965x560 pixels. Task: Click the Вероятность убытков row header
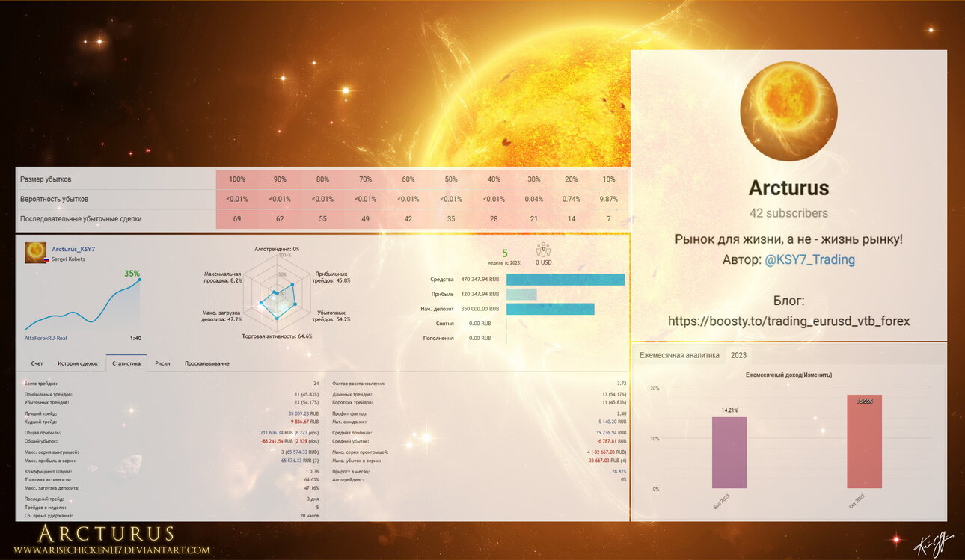pyautogui.click(x=54, y=200)
